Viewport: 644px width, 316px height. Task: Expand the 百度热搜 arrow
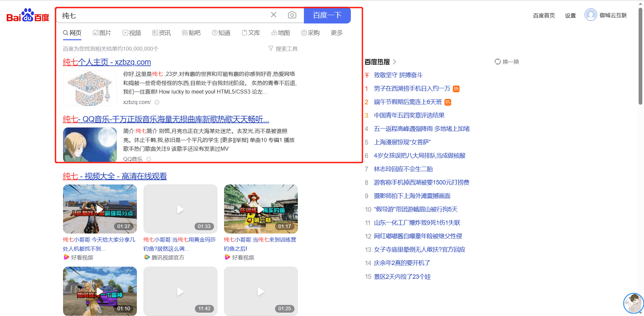coord(394,62)
